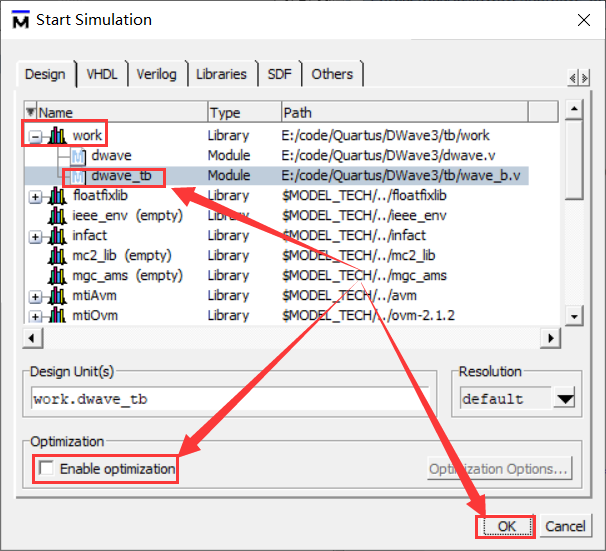Expand the floatfixlib library
Image resolution: width=606 pixels, height=551 pixels.
(35, 197)
